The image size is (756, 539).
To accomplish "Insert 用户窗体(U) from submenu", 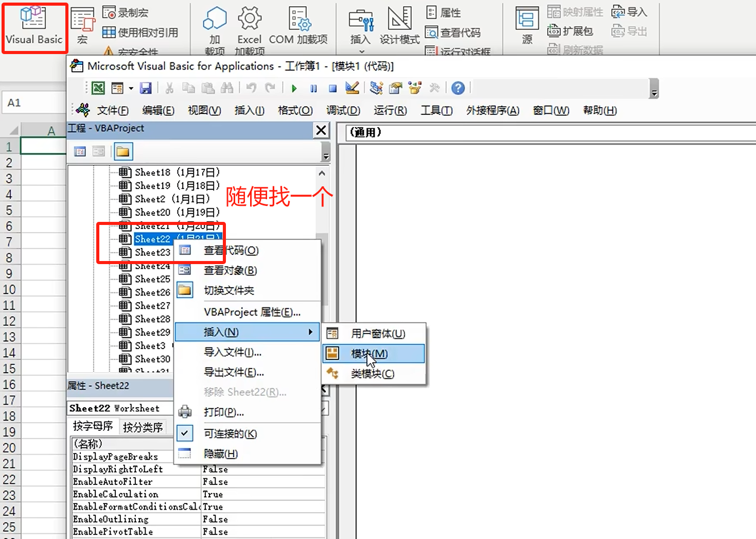I will pos(374,334).
